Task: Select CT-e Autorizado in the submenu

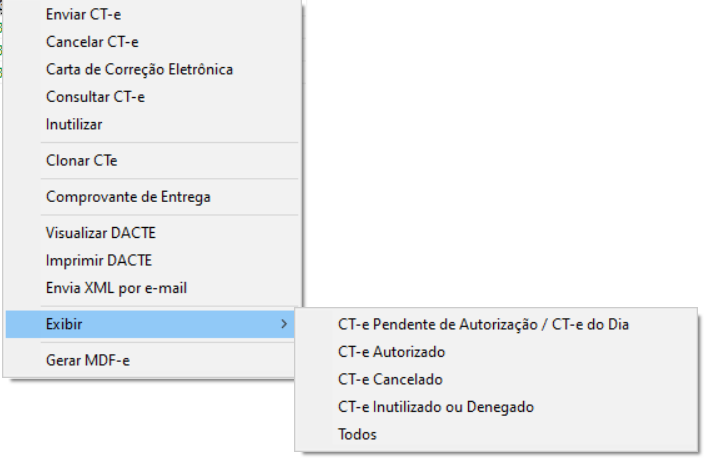Action: pos(392,352)
